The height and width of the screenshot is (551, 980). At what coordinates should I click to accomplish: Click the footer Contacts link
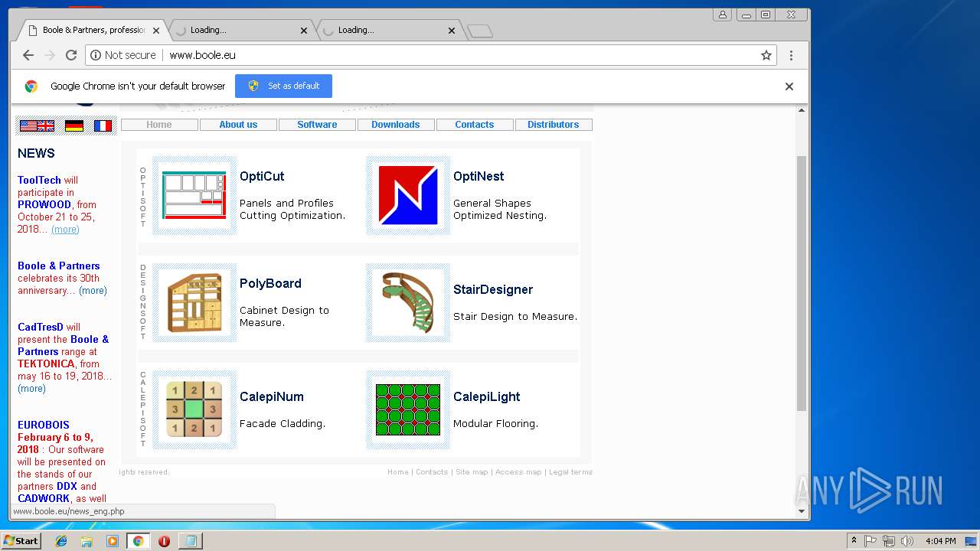pos(432,472)
